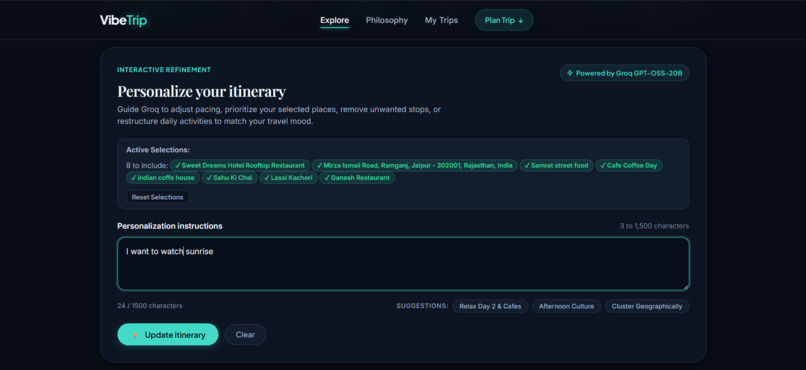Toggle Lassi Kachori selection chip
806x370 pixels.
(x=288, y=178)
